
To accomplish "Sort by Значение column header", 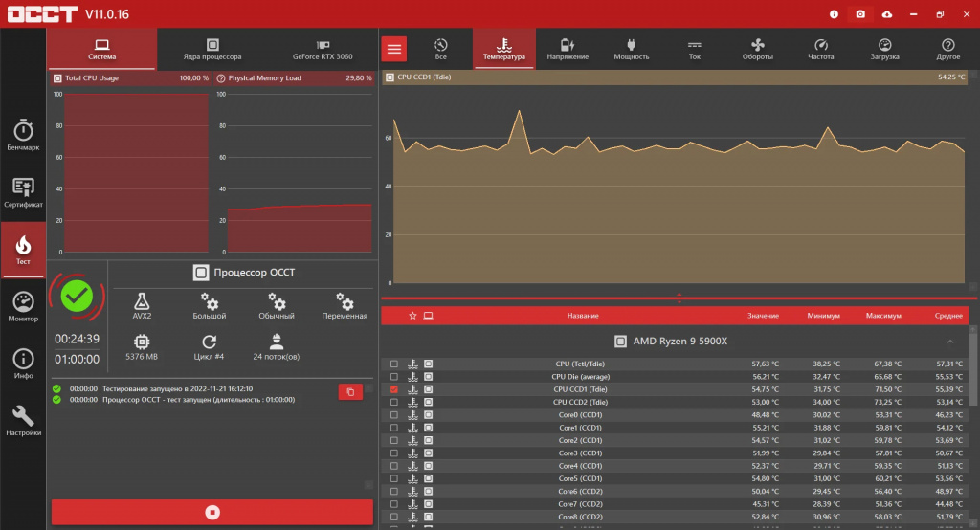I will click(x=763, y=316).
